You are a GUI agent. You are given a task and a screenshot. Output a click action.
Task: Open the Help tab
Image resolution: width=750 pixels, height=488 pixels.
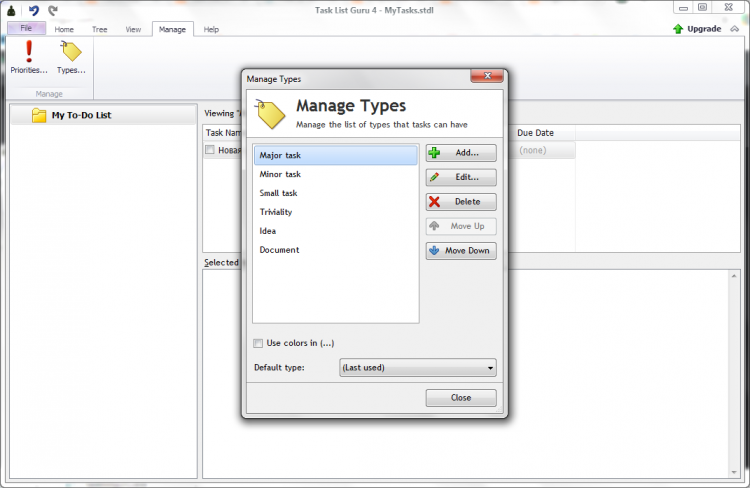(211, 29)
